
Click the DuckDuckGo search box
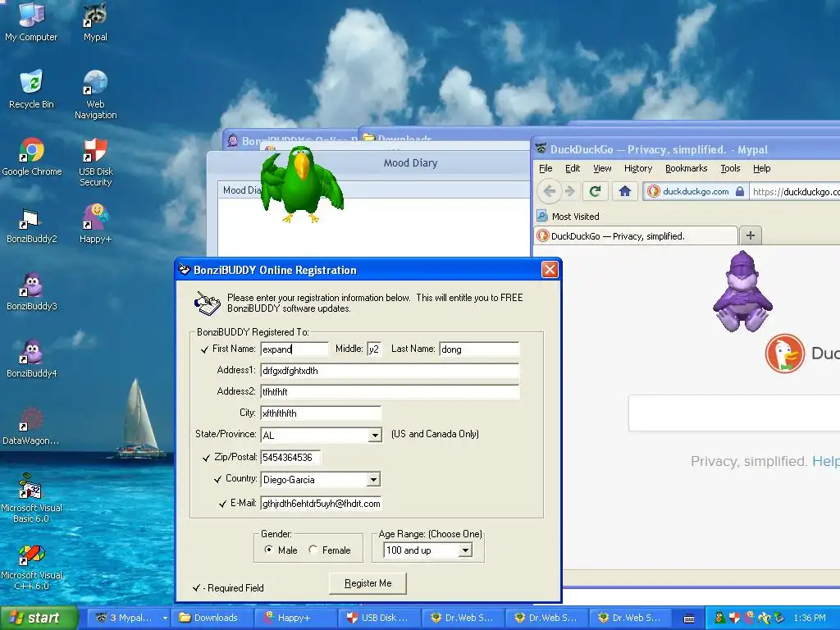pyautogui.click(x=734, y=413)
